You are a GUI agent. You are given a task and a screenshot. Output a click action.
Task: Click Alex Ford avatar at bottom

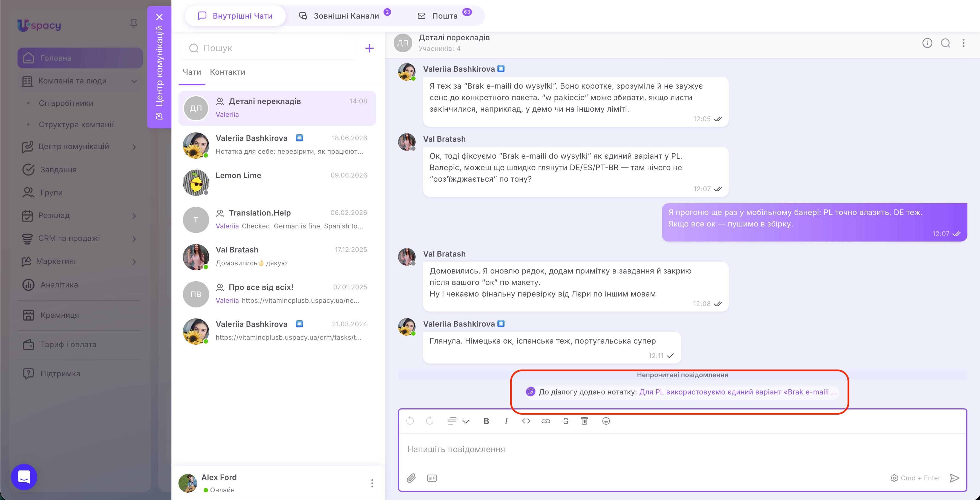point(188,483)
